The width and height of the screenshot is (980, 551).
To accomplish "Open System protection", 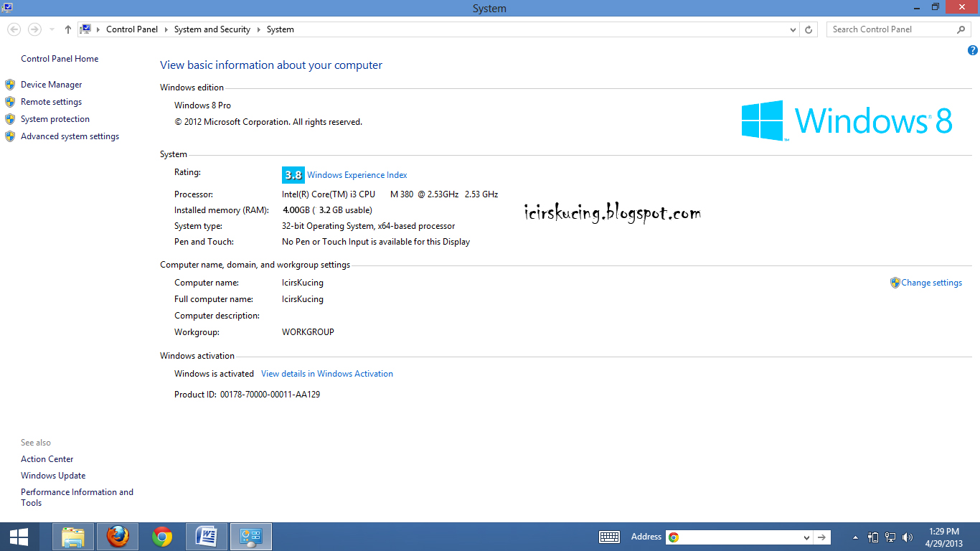I will tap(55, 119).
